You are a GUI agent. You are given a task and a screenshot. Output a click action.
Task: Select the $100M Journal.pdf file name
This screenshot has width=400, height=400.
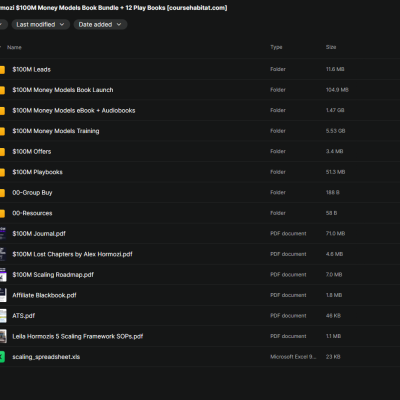[x=39, y=234]
